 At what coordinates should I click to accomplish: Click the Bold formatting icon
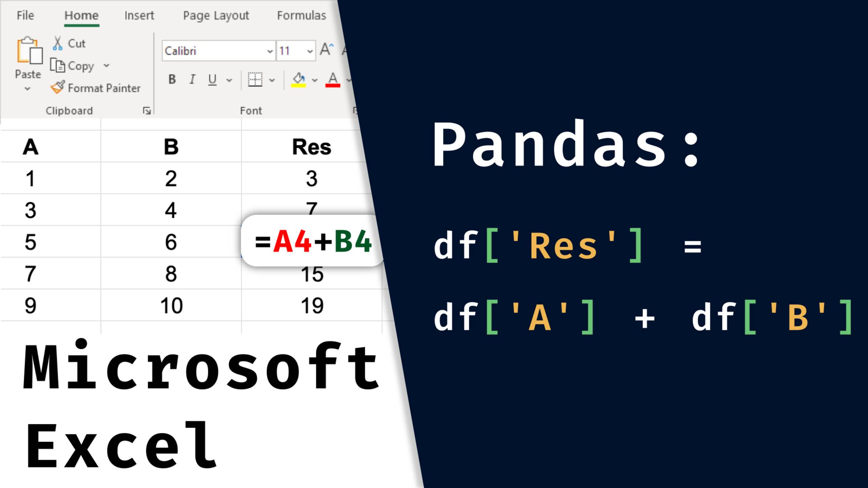172,79
